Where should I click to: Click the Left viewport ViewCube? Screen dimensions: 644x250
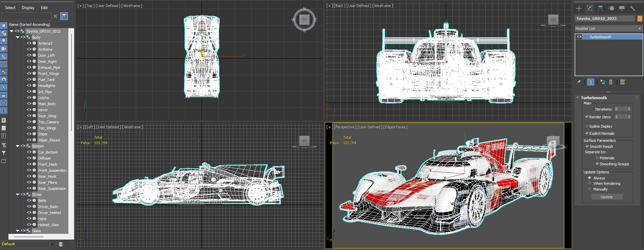pos(305,141)
